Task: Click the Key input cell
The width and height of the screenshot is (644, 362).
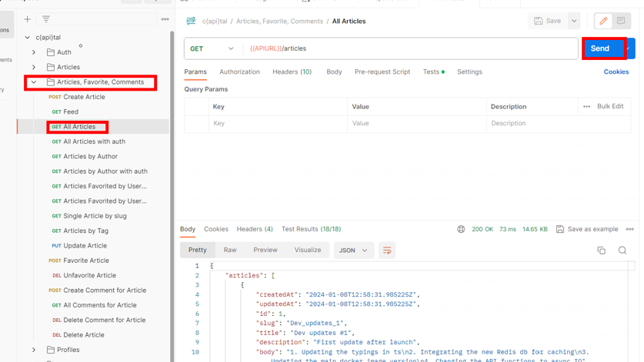Action: 278,123
